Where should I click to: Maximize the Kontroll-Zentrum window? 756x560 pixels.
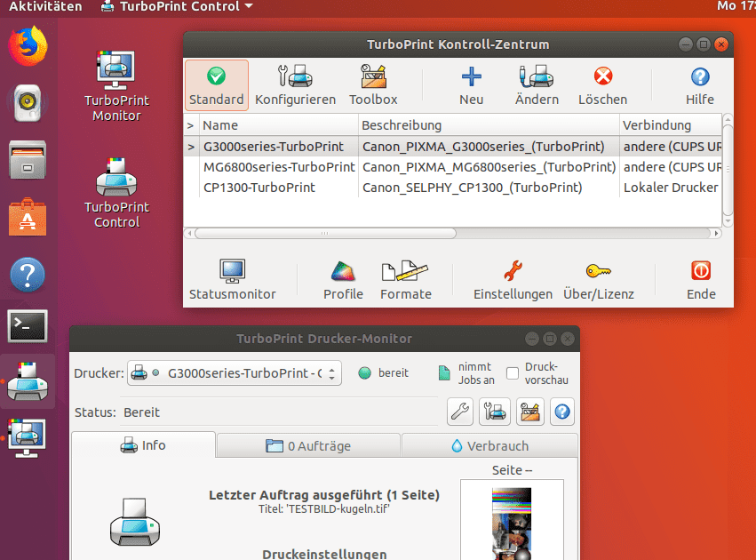coord(704,44)
